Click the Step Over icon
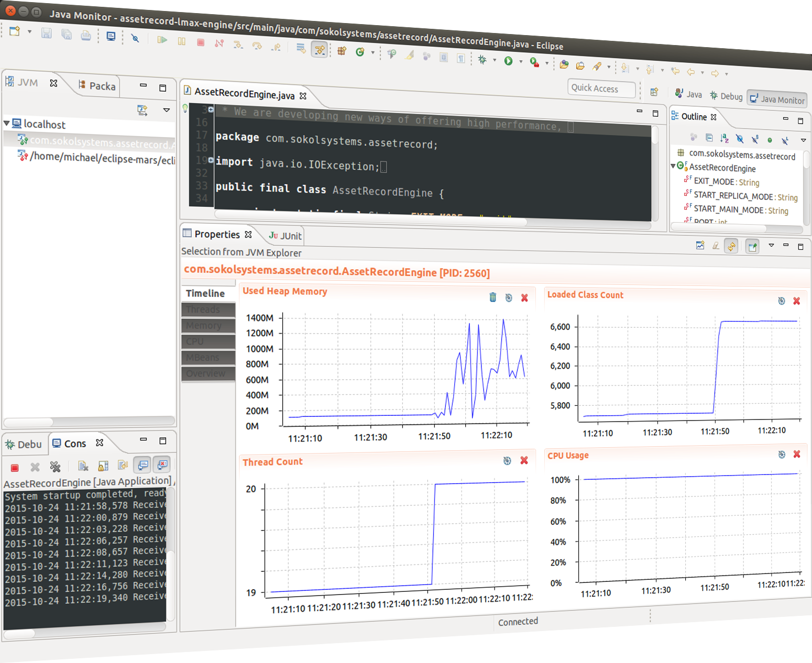812x663 pixels. (x=257, y=46)
